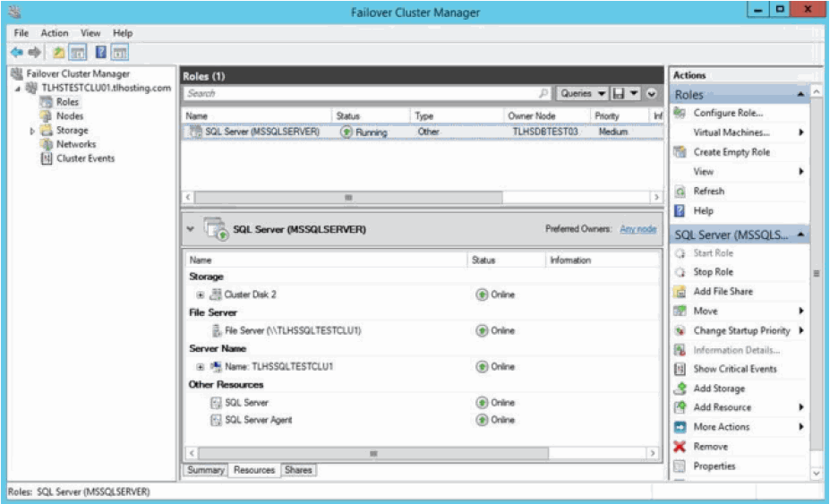This screenshot has height=504, width=830.
Task: Click in the Roles search field
Action: [358, 93]
